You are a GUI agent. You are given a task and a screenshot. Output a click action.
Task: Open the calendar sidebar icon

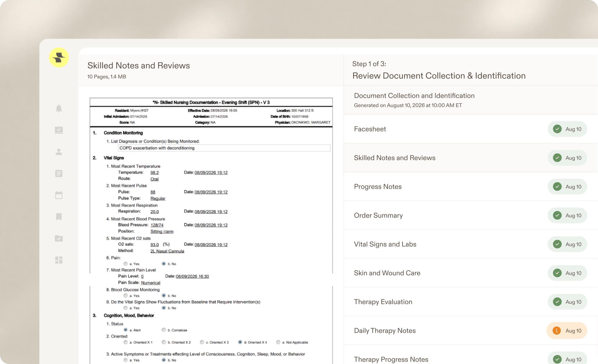[59, 195]
